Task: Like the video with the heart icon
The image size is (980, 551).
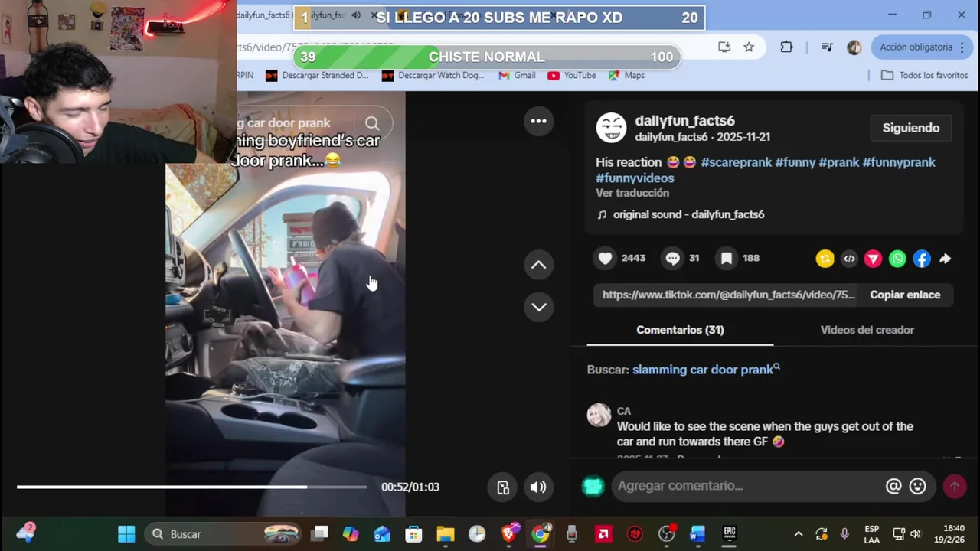Action: point(606,259)
